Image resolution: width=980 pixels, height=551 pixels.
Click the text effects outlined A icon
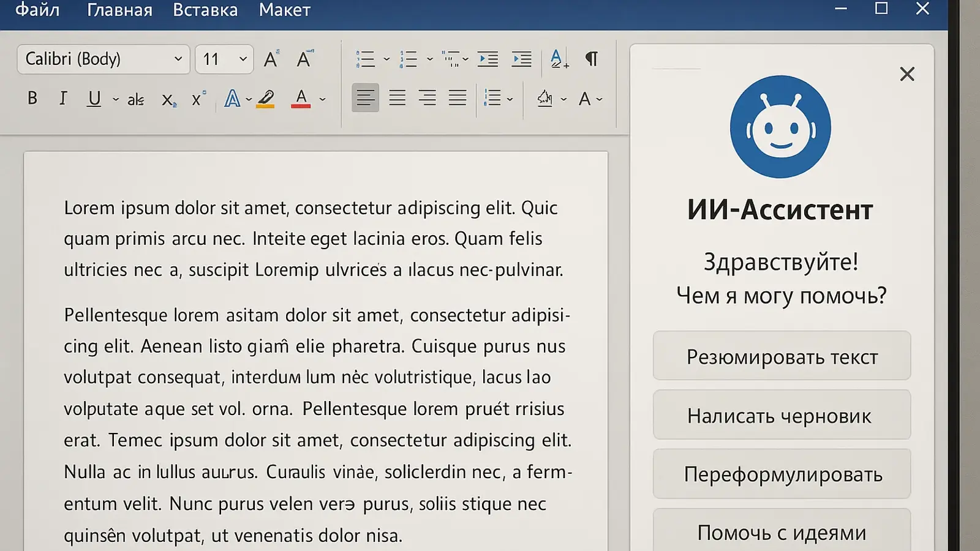(x=232, y=99)
